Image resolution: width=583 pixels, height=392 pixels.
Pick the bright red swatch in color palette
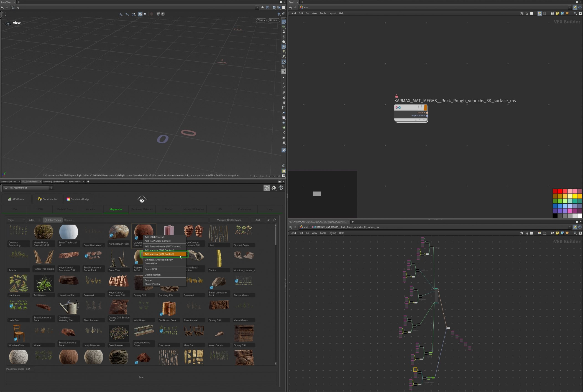(x=560, y=191)
